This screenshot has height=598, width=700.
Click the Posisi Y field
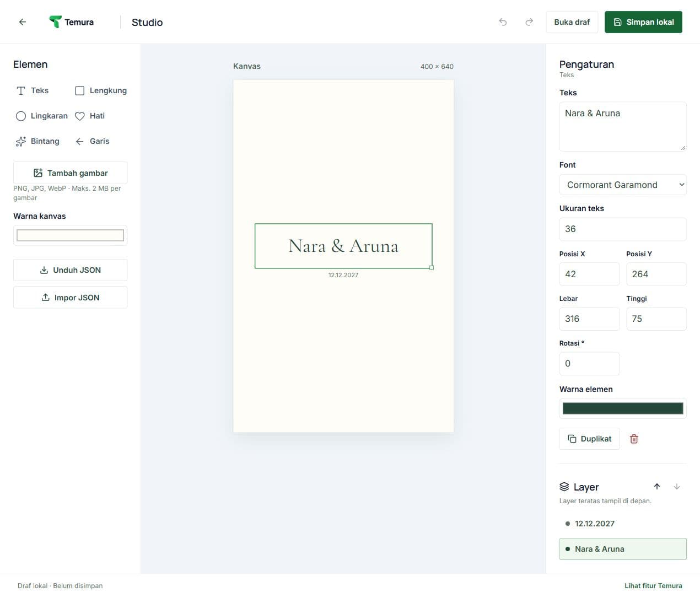coord(656,274)
